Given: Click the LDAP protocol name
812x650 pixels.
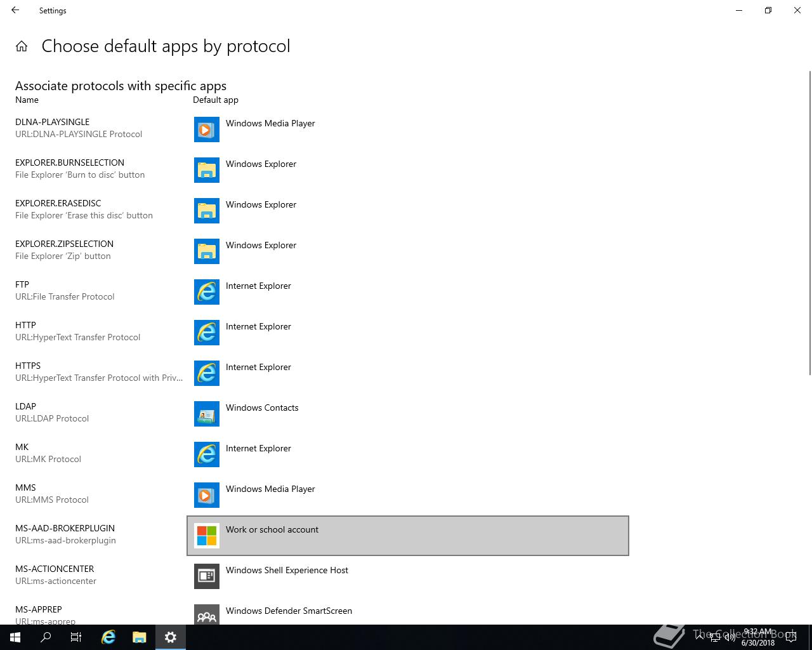Looking at the screenshot, I should (x=25, y=406).
